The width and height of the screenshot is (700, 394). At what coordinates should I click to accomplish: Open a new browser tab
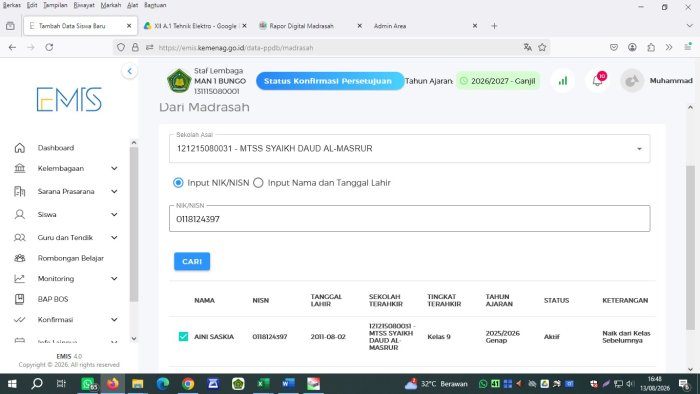pos(494,26)
